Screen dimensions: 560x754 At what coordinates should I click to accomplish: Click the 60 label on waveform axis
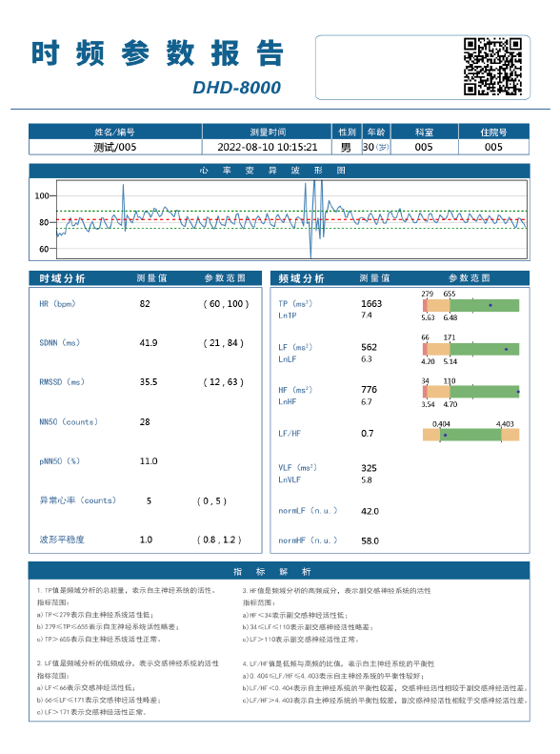[44, 249]
